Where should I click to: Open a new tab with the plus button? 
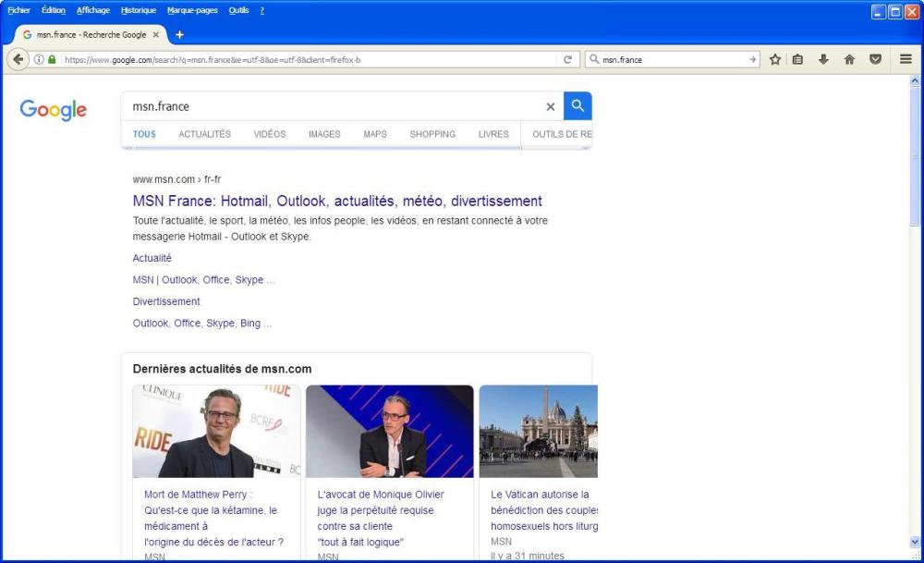click(x=180, y=35)
